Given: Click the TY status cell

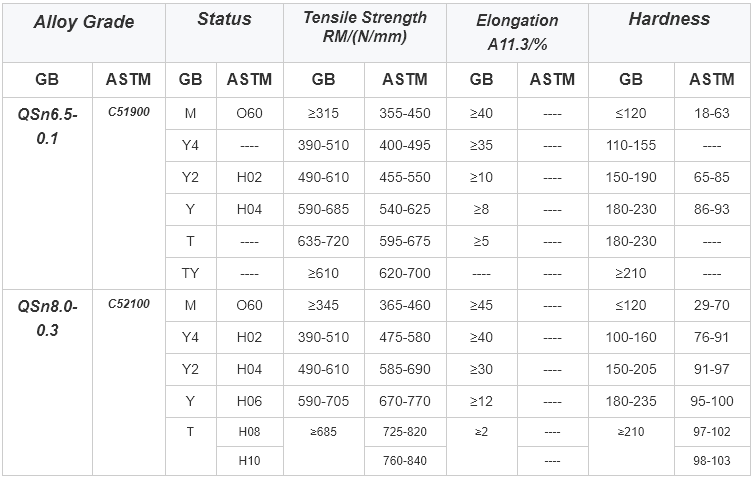Looking at the screenshot, I should (x=191, y=273).
